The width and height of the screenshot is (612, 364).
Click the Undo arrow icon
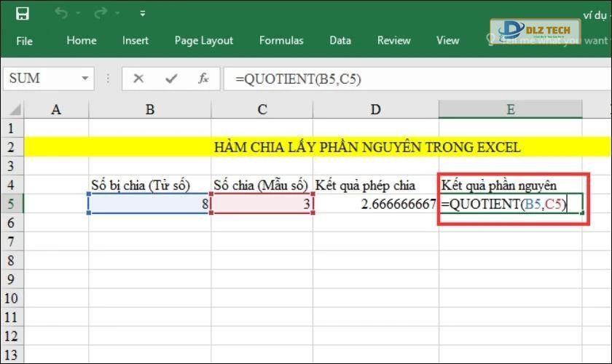(x=61, y=13)
